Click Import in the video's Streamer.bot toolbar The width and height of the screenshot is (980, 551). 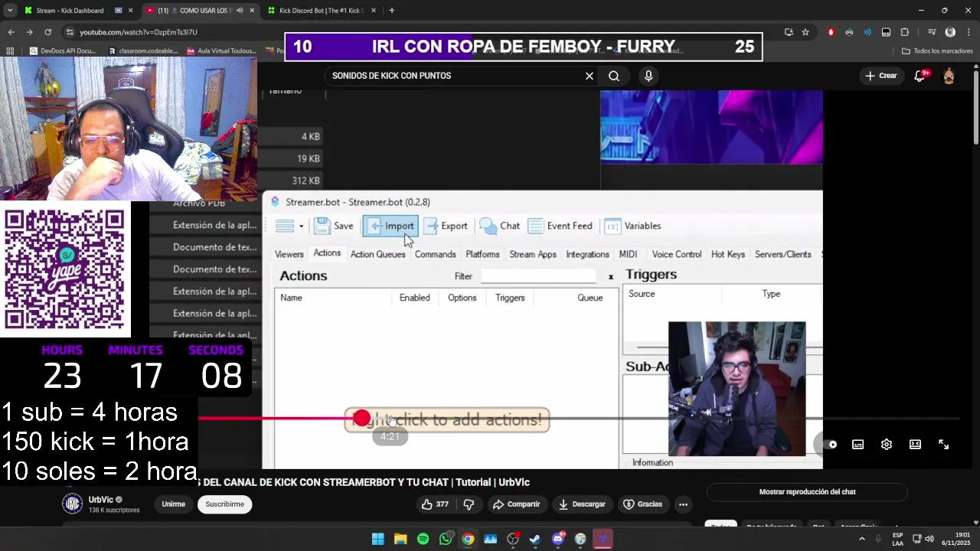[390, 226]
